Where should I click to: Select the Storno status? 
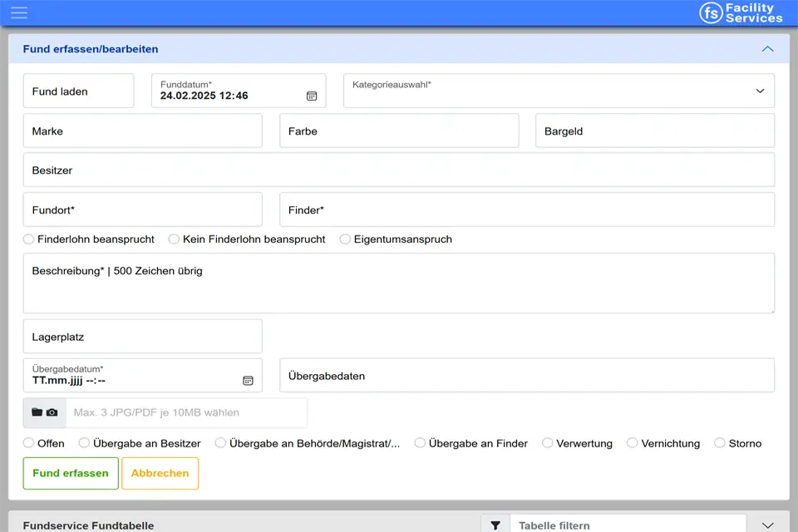point(720,443)
